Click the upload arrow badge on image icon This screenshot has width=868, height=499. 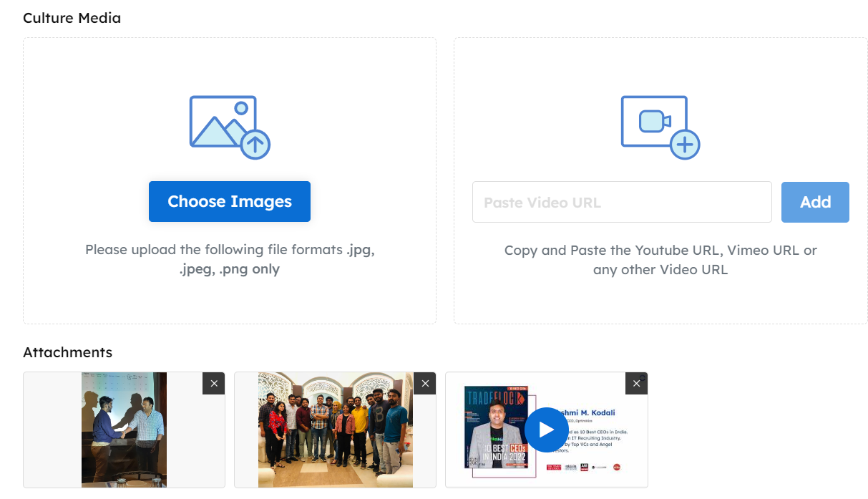click(x=255, y=145)
